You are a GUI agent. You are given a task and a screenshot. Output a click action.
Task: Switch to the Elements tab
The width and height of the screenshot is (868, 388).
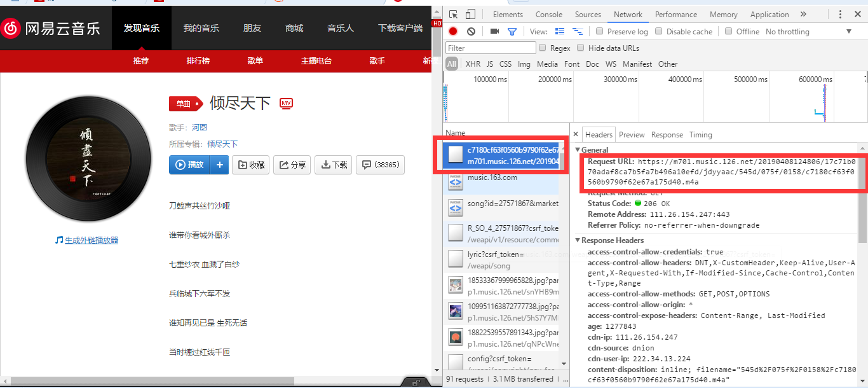coord(508,15)
